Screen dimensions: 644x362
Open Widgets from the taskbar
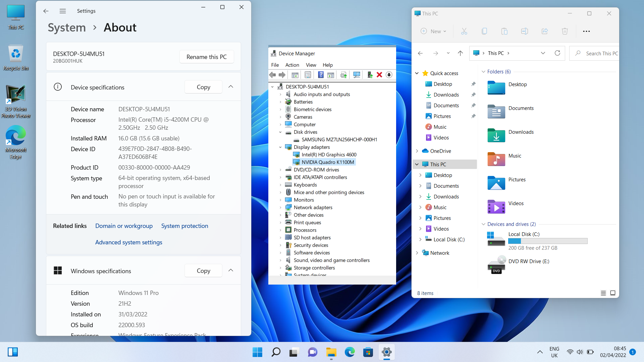pyautogui.click(x=12, y=352)
